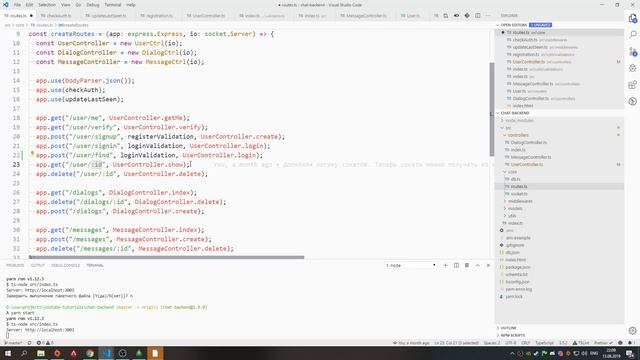
Task: Click the eye preview icon in editor toolbar
Action: pyautogui.click(x=456, y=16)
